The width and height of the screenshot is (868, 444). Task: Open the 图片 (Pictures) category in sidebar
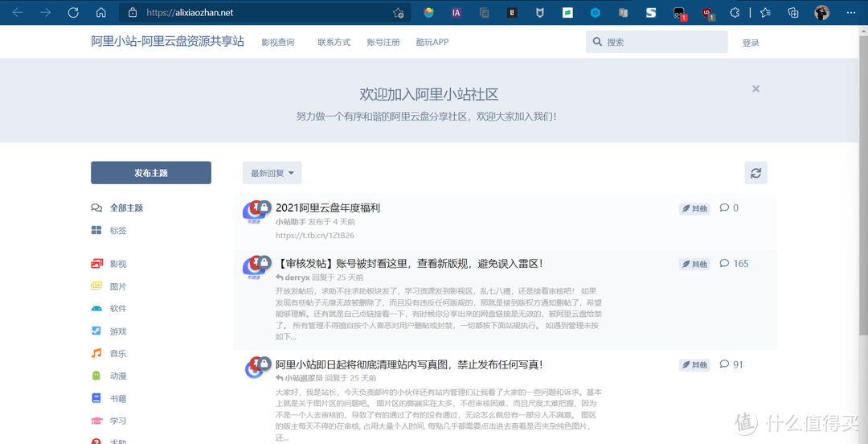pos(117,286)
